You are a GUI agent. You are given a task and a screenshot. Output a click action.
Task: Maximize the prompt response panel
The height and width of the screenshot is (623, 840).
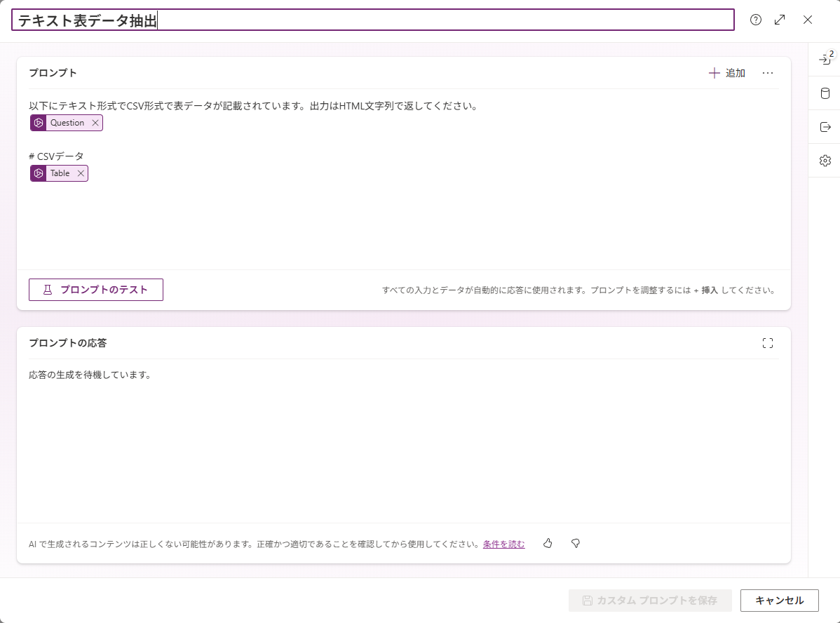[x=768, y=343]
